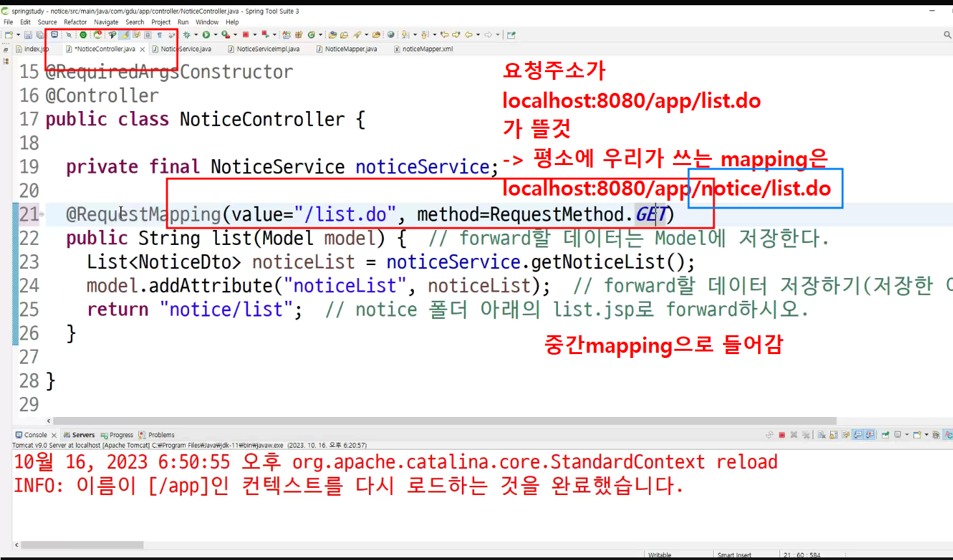Open dropdown arrow next to Back arrow

pos(478,35)
